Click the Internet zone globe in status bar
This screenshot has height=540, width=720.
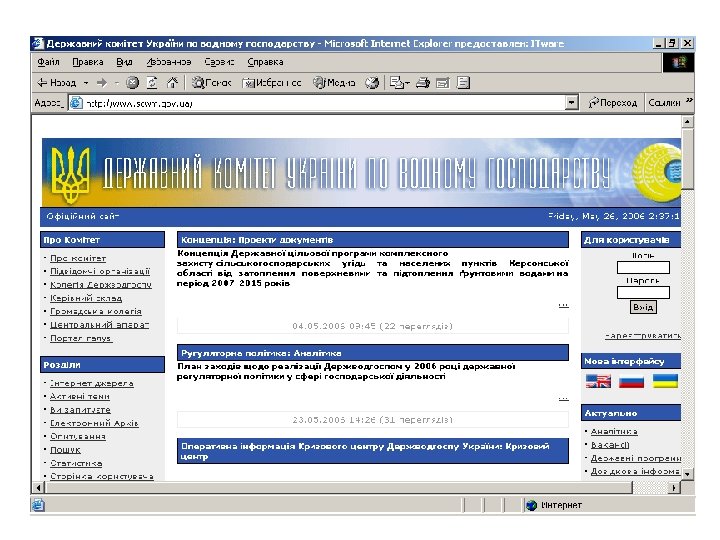click(x=531, y=505)
